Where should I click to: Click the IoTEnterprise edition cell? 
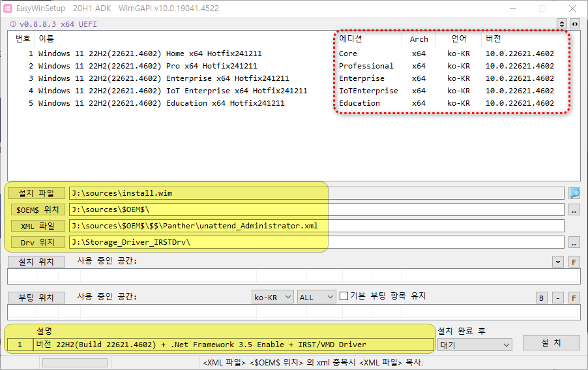368,91
